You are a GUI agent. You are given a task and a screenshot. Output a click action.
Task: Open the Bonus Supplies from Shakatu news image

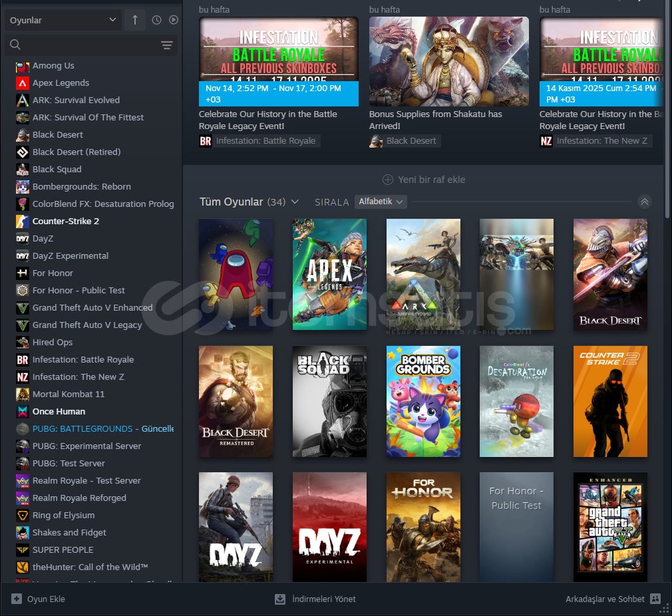click(x=448, y=62)
